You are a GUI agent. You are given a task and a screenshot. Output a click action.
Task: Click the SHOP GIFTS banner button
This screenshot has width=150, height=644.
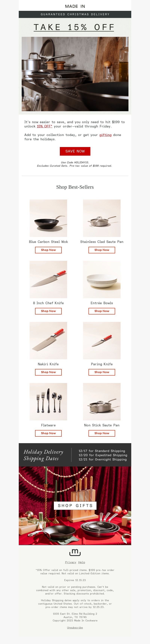75,506
